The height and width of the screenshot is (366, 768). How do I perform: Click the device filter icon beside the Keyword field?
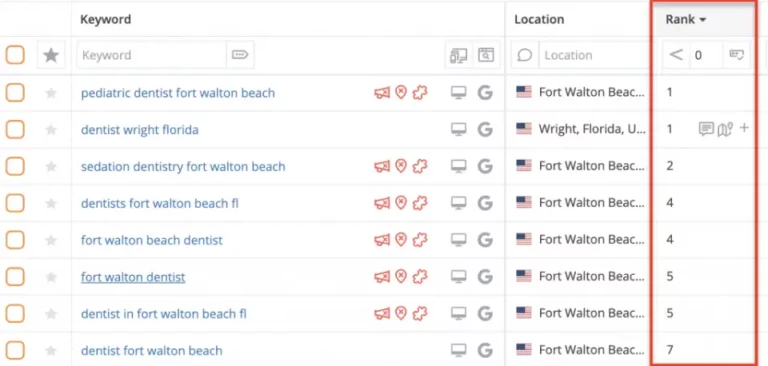coord(458,55)
